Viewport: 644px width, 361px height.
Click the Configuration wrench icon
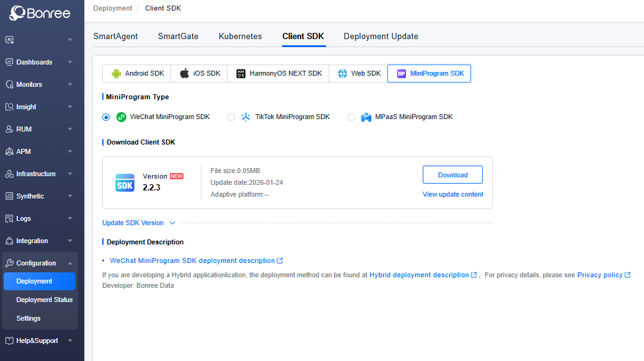[x=9, y=263]
